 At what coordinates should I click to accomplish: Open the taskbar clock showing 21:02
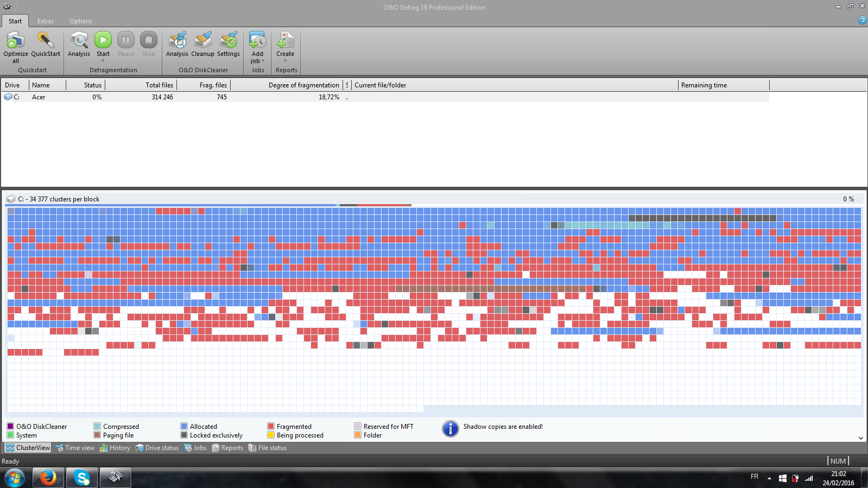pyautogui.click(x=839, y=478)
